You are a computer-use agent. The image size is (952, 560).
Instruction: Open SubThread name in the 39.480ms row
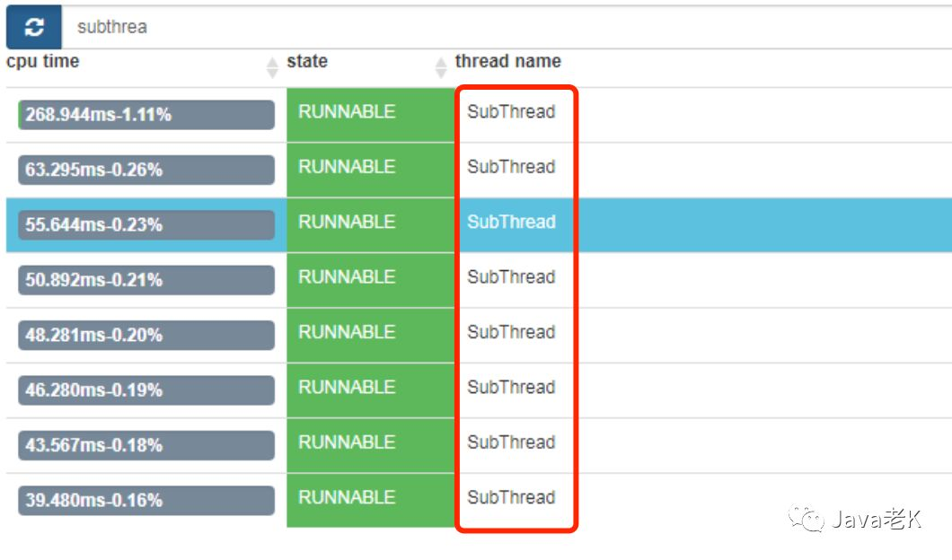[x=511, y=497]
